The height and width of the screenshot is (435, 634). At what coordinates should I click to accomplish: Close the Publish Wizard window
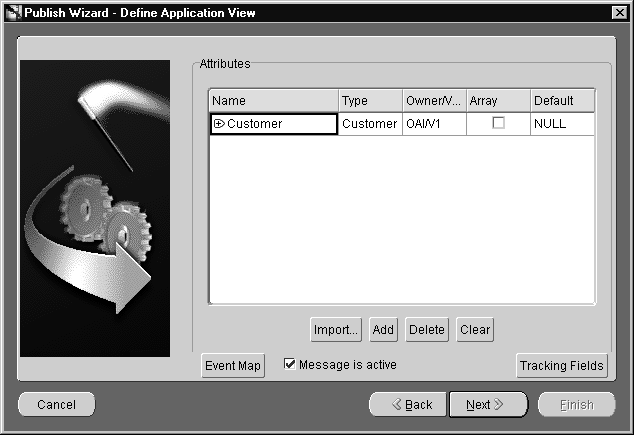(x=619, y=13)
